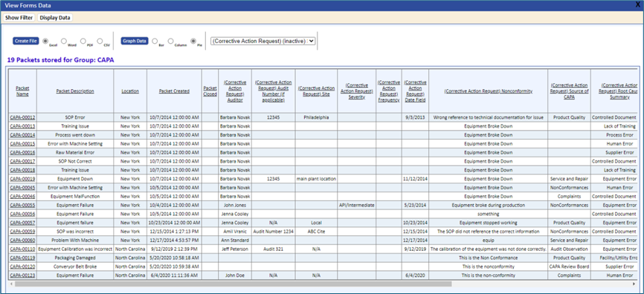The image size is (644, 294).
Task: Open packet CAPA-00123 link
Action: (22, 275)
